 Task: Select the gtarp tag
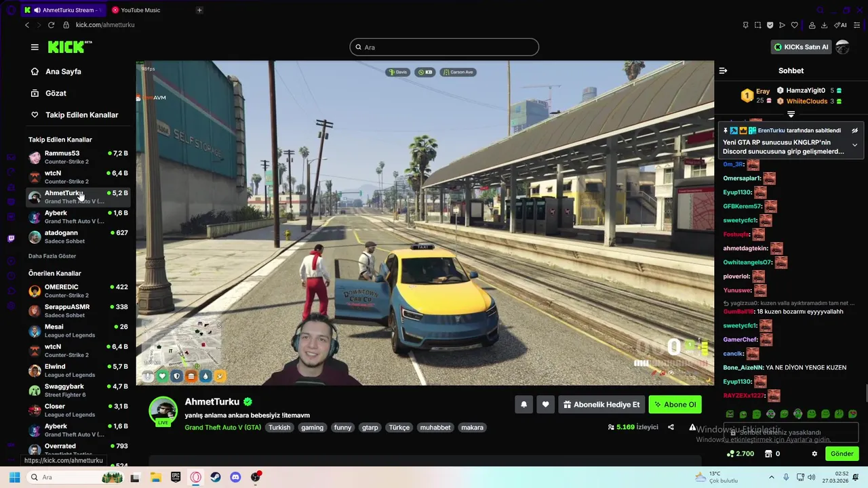click(370, 428)
